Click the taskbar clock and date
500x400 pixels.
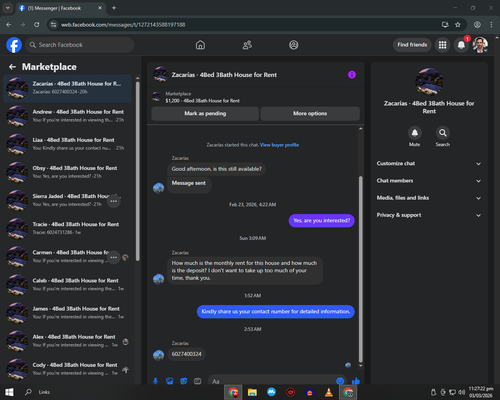click(481, 392)
